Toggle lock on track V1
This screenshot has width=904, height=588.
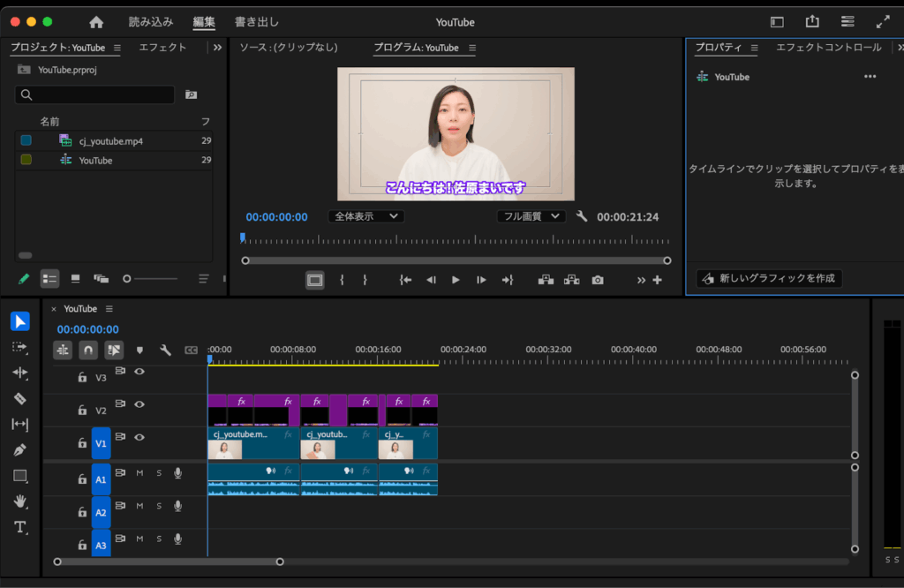[82, 443]
